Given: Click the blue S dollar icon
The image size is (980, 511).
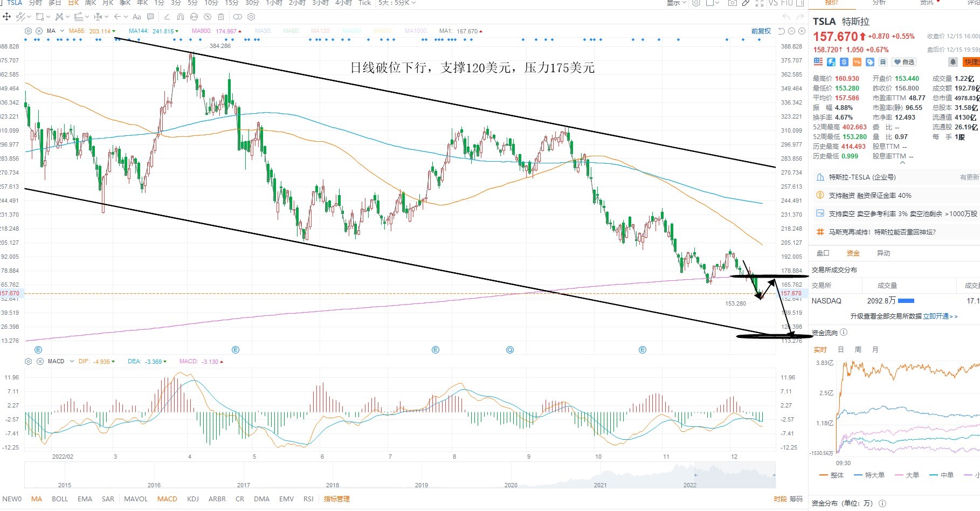Looking at the screenshot, I should click(x=844, y=62).
